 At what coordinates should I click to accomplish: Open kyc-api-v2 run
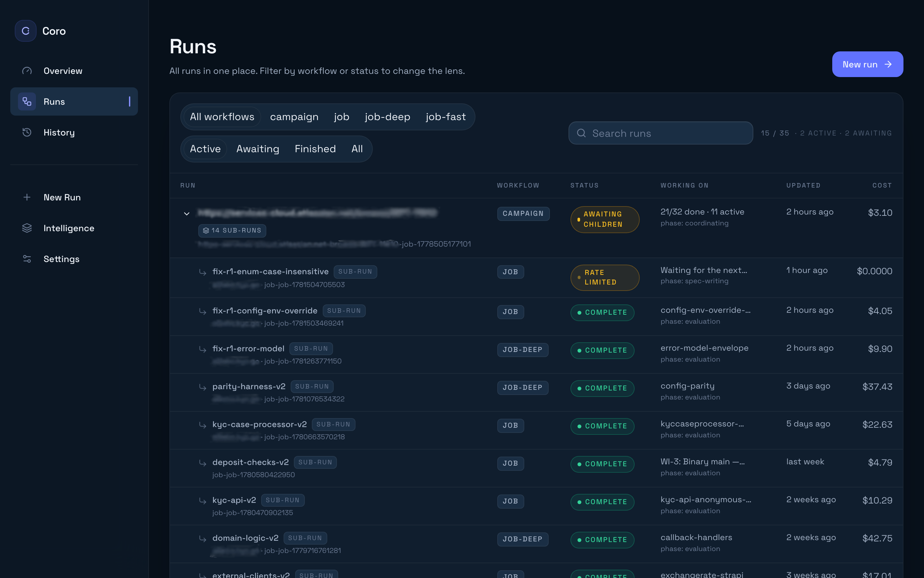tap(234, 500)
